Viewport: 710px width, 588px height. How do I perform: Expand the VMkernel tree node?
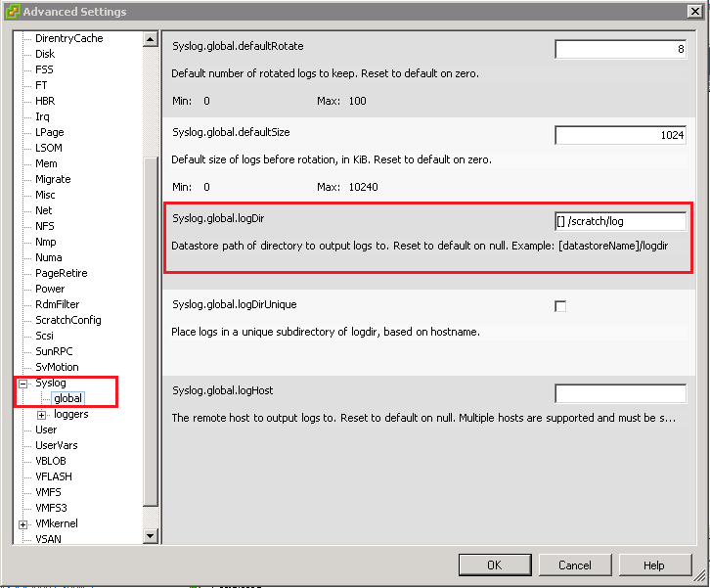pyautogui.click(x=22, y=524)
